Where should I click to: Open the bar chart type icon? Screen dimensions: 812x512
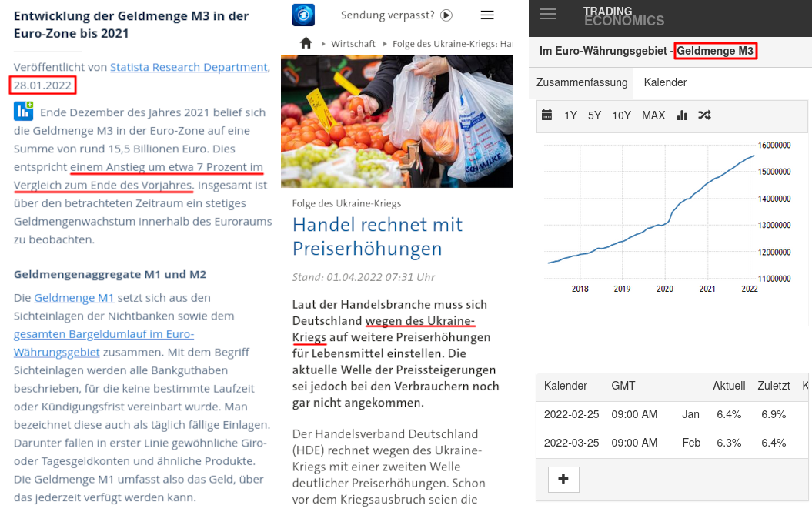682,115
